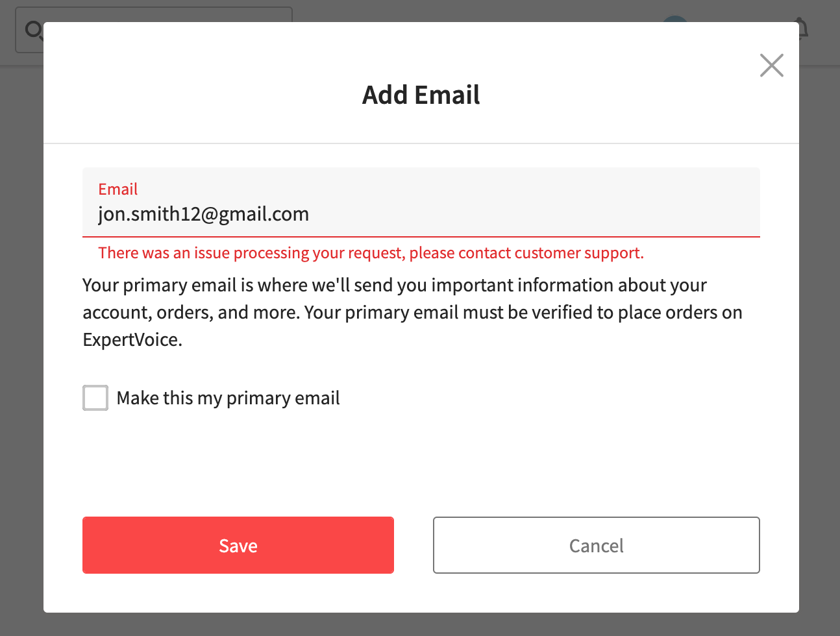Viewport: 840px width, 636px height.
Task: Tick the primary email checkbox
Action: [95, 398]
